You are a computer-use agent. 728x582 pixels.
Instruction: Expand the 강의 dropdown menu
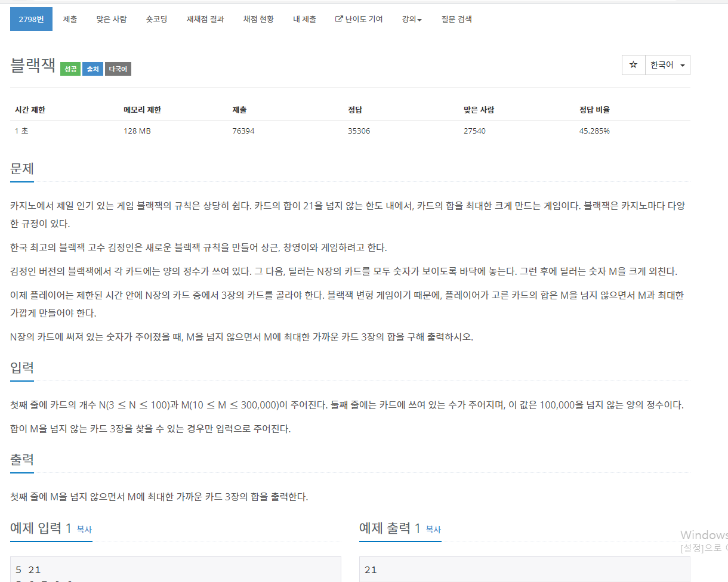tap(412, 19)
